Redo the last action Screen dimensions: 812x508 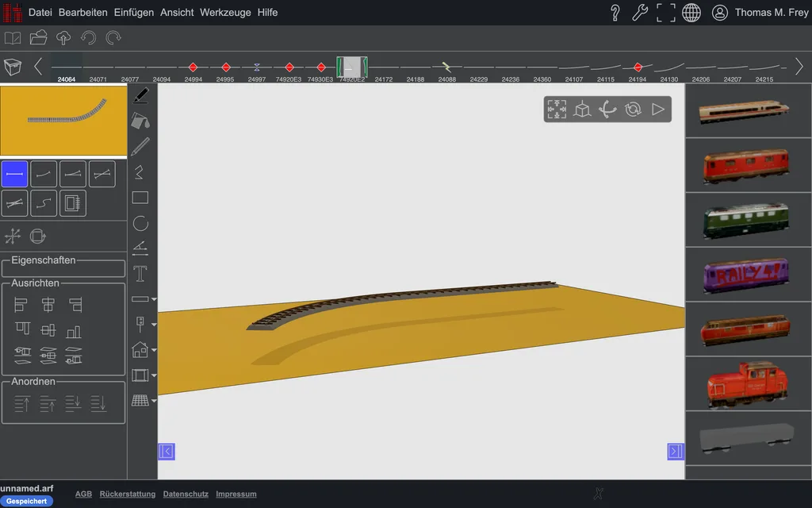113,38
